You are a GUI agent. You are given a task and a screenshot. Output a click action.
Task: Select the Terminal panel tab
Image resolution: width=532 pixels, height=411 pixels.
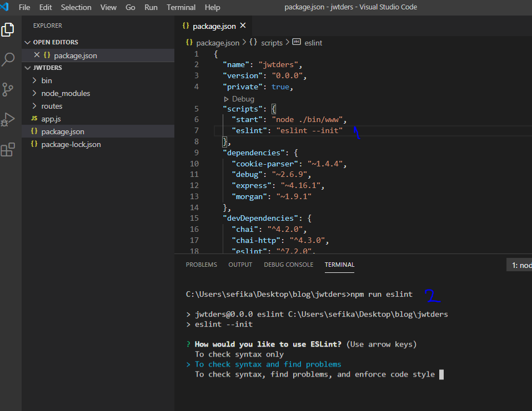pos(339,265)
